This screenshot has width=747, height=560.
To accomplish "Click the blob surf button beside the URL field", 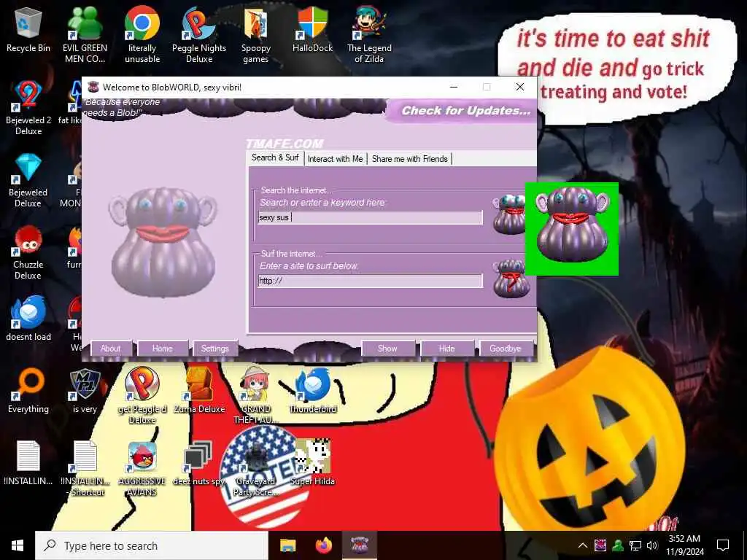I will [x=511, y=279].
